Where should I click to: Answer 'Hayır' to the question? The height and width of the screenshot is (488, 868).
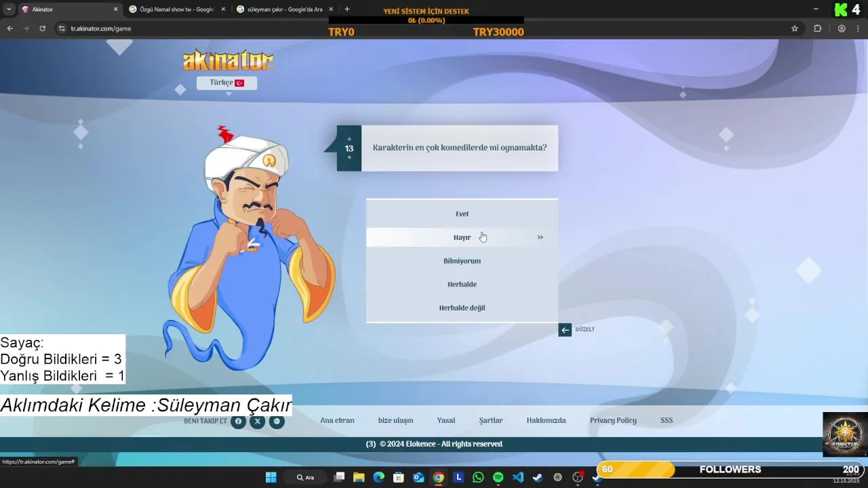pyautogui.click(x=462, y=237)
